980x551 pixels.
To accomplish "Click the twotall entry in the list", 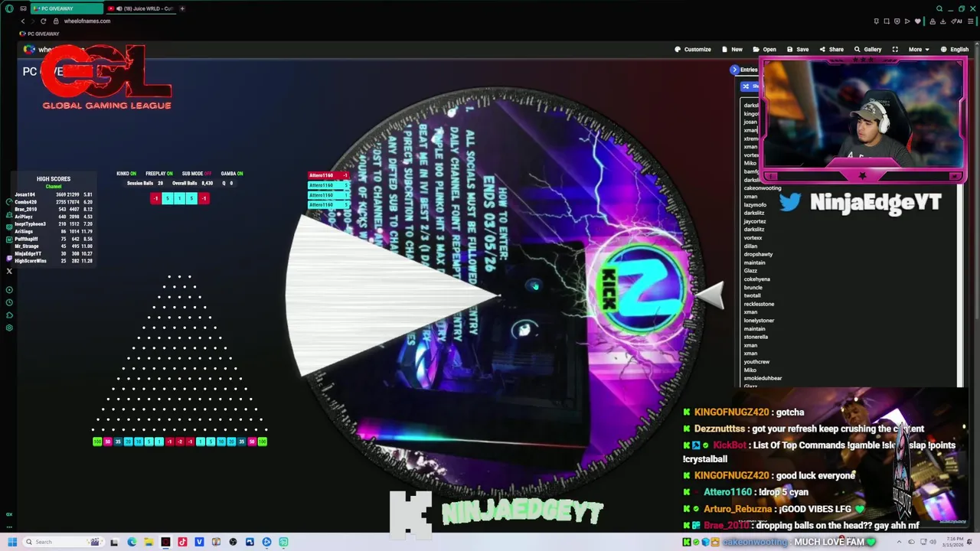I will click(753, 295).
